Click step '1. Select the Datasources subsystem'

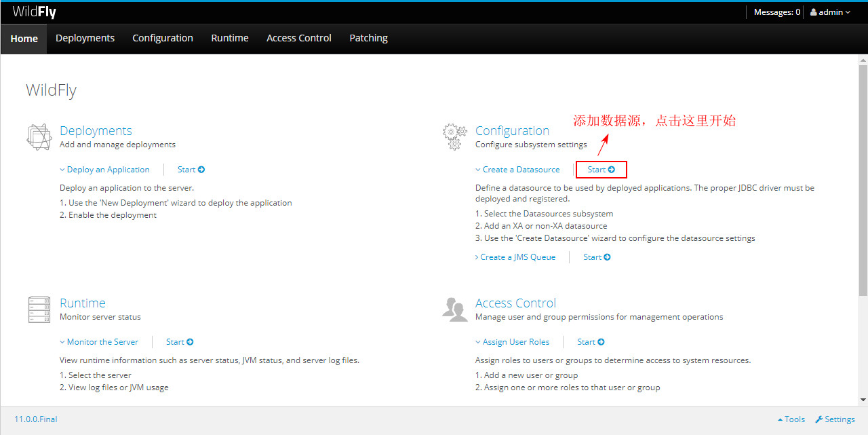(x=544, y=214)
